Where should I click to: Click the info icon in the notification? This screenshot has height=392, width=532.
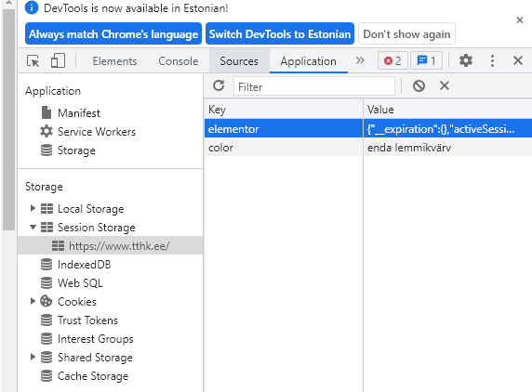point(32,7)
